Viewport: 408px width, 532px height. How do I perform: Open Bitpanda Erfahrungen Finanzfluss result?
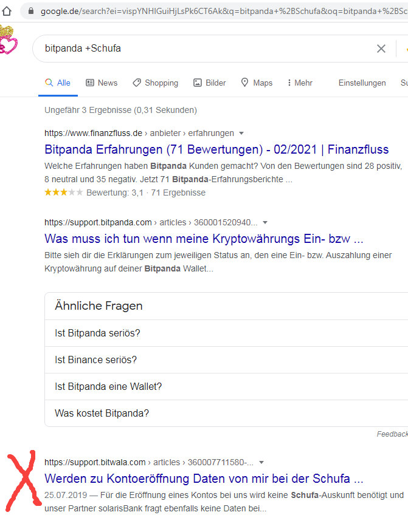click(216, 149)
